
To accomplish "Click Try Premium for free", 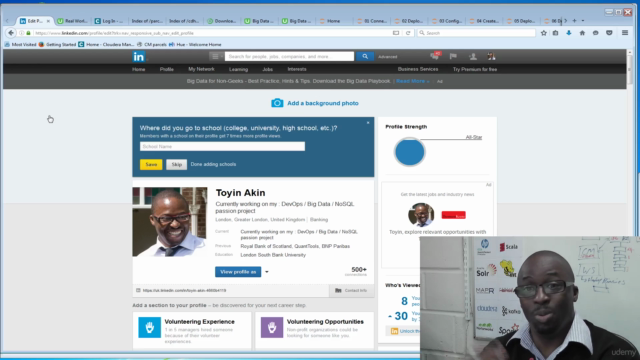I will point(475,69).
